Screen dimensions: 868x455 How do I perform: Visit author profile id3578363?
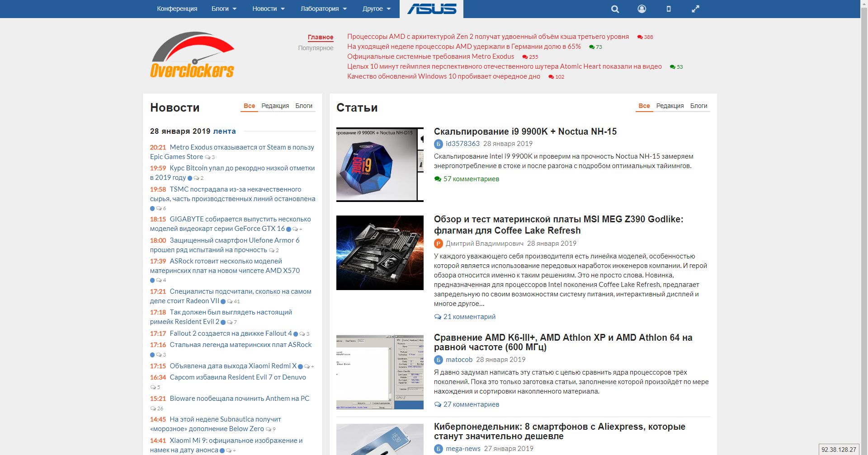(x=462, y=144)
